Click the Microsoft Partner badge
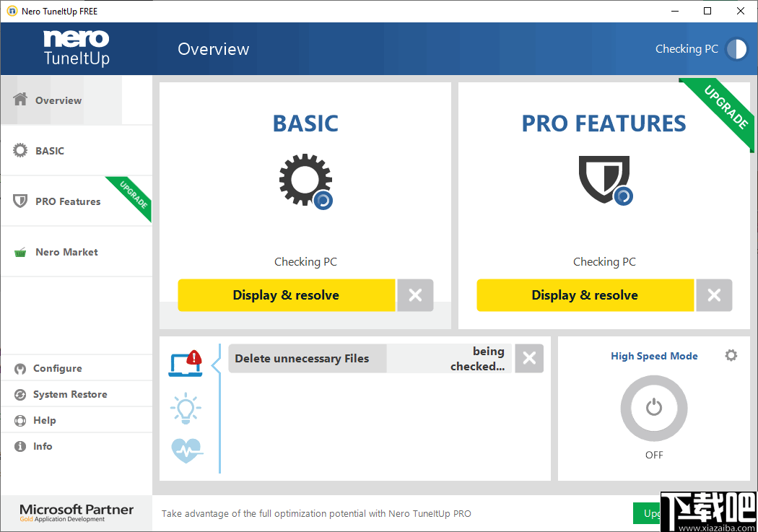Viewport: 758px width, 532px height. (77, 513)
